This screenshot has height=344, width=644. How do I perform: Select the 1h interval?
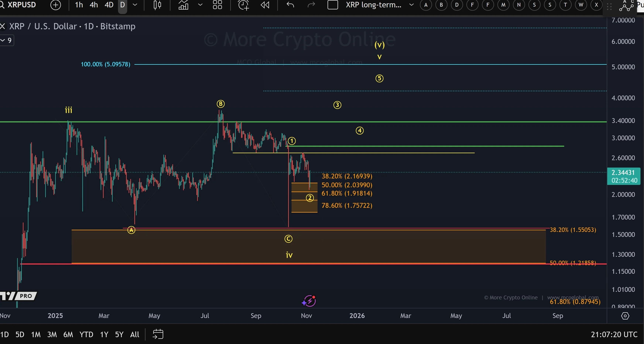pos(79,5)
